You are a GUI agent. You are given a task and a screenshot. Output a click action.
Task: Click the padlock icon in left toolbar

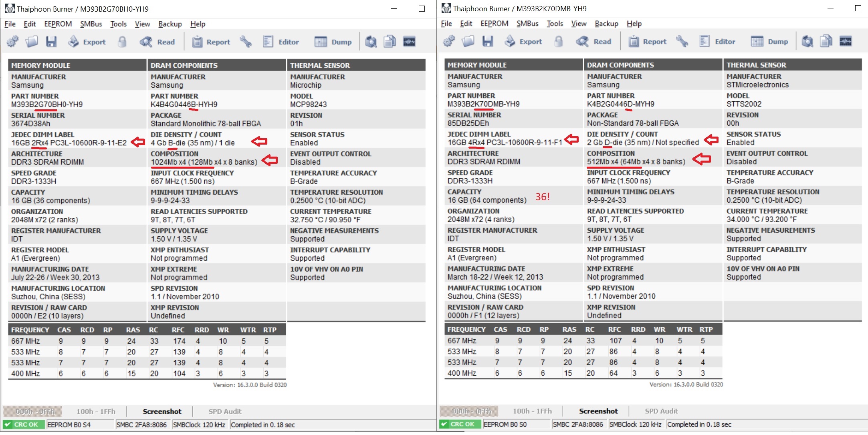pos(122,42)
